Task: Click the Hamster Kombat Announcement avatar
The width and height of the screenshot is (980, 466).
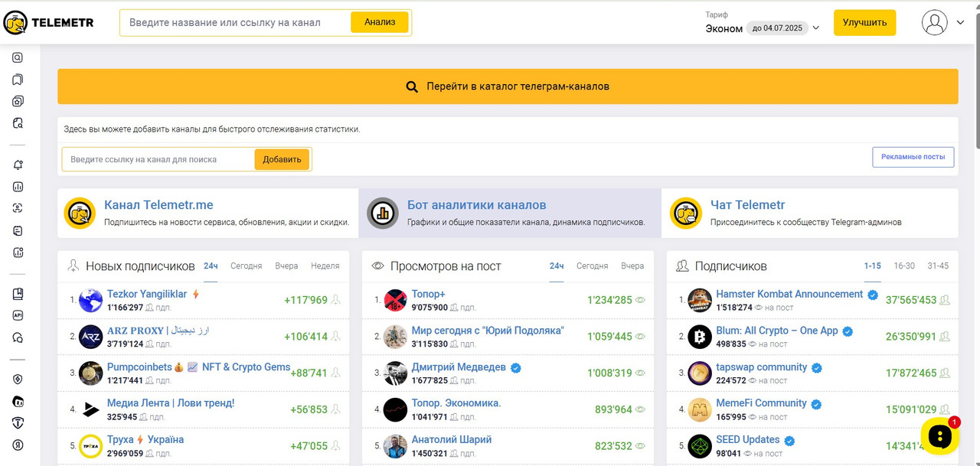Action: point(700,300)
